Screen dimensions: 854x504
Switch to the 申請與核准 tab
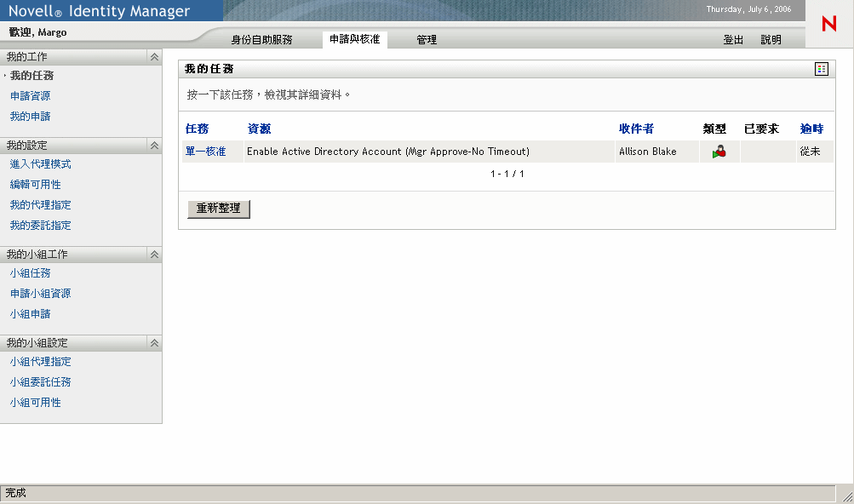(354, 39)
